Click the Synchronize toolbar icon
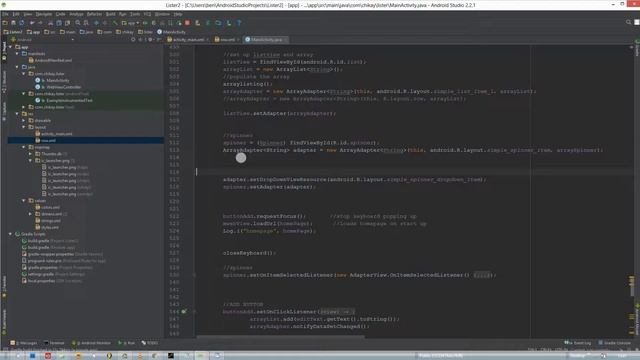The image size is (640, 360). (22, 23)
